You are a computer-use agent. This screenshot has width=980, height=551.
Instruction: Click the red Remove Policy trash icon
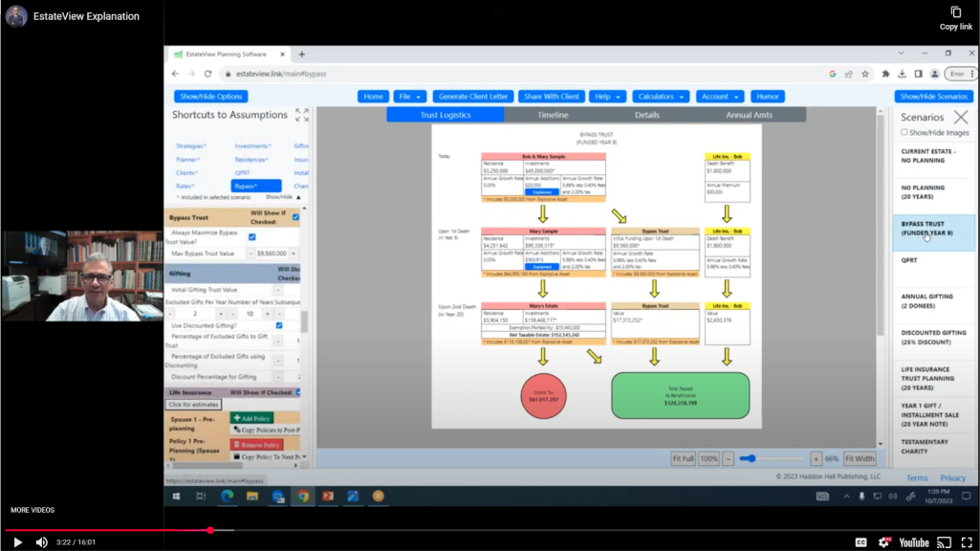coord(236,445)
